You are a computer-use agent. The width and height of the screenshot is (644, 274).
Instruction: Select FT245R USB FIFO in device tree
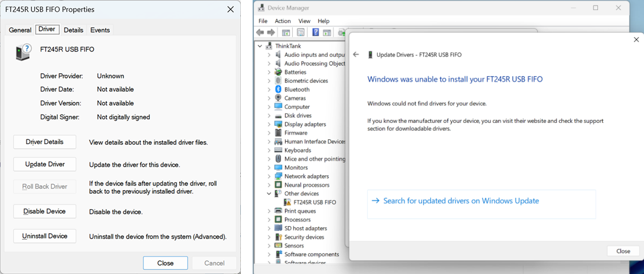(315, 202)
